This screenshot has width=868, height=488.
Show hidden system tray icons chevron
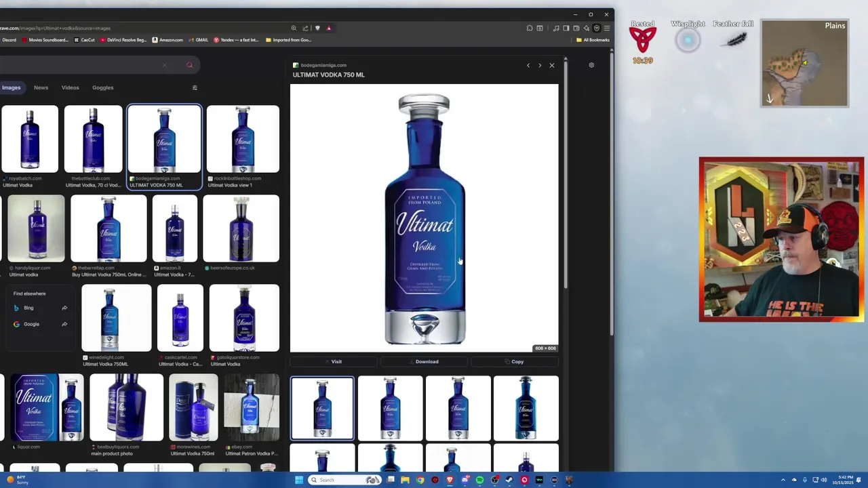(783, 480)
